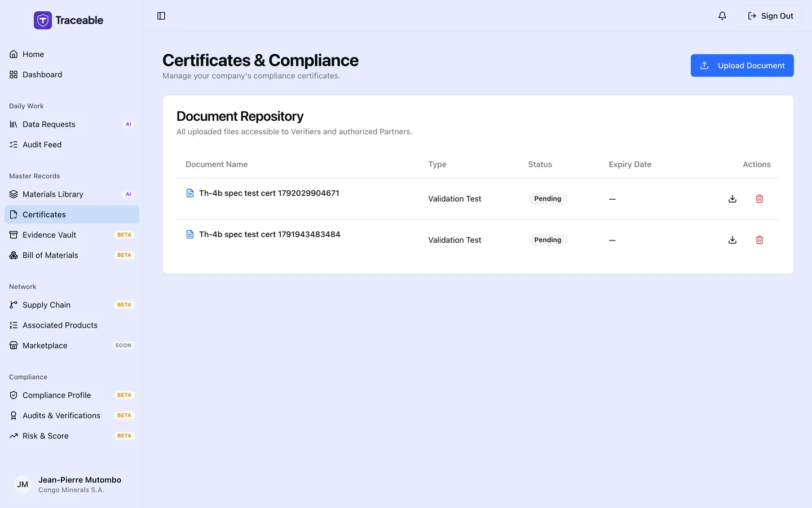Click the Evidence Vault archive icon

(14, 235)
